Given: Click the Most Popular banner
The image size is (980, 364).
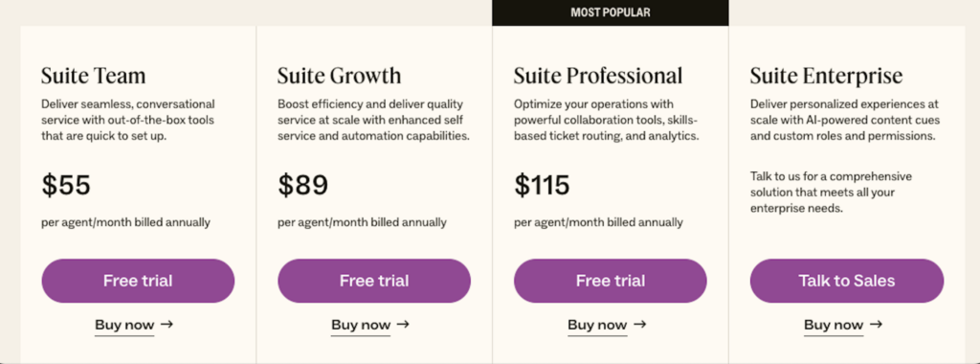Looking at the screenshot, I should (611, 12).
